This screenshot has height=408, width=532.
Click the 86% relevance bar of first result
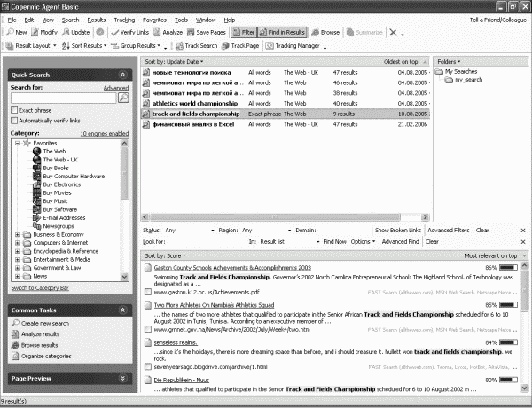tap(508, 268)
